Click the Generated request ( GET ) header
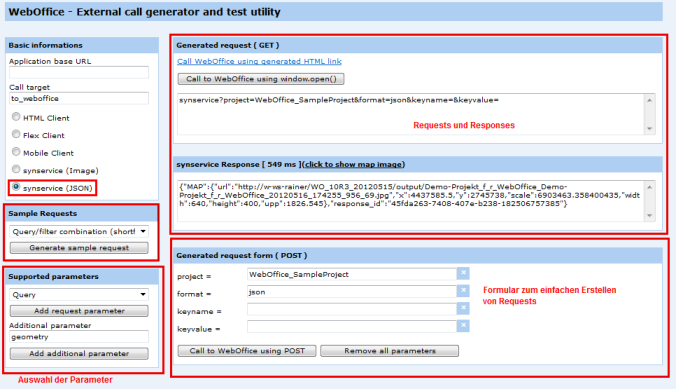The width and height of the screenshot is (676, 389). (x=417, y=45)
